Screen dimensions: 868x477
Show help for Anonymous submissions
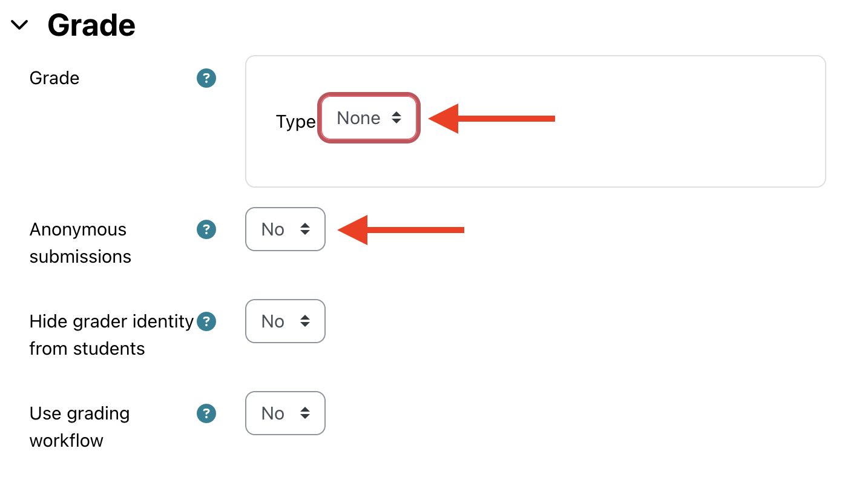pyautogui.click(x=206, y=229)
